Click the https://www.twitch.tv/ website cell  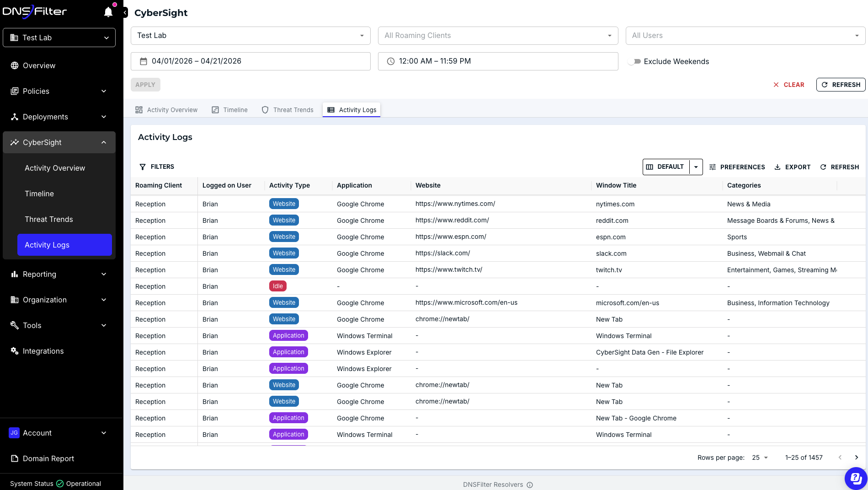[449, 270]
